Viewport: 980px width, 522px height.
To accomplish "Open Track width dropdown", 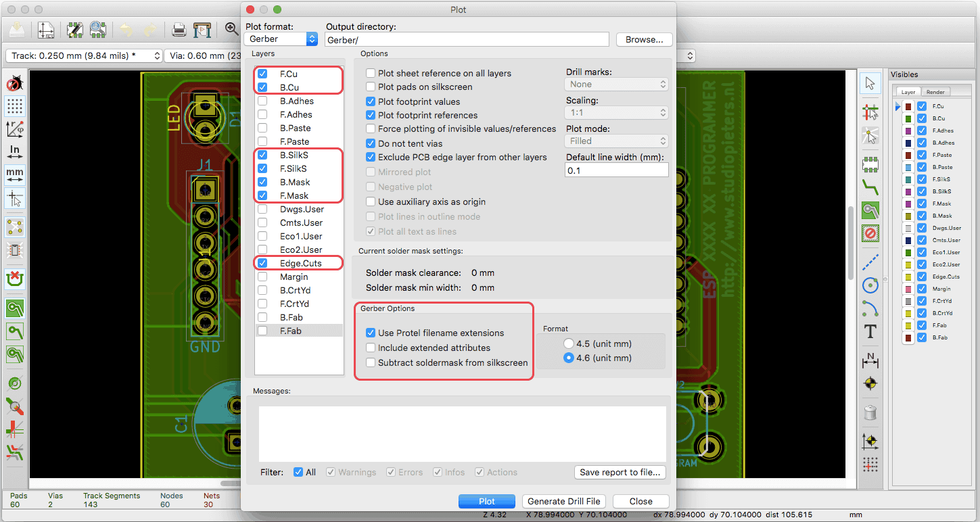I will pyautogui.click(x=84, y=55).
